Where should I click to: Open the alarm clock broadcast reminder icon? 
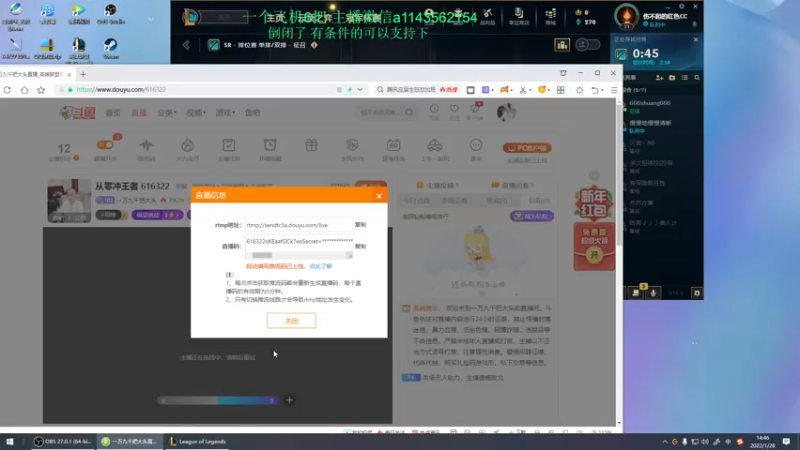click(270, 145)
